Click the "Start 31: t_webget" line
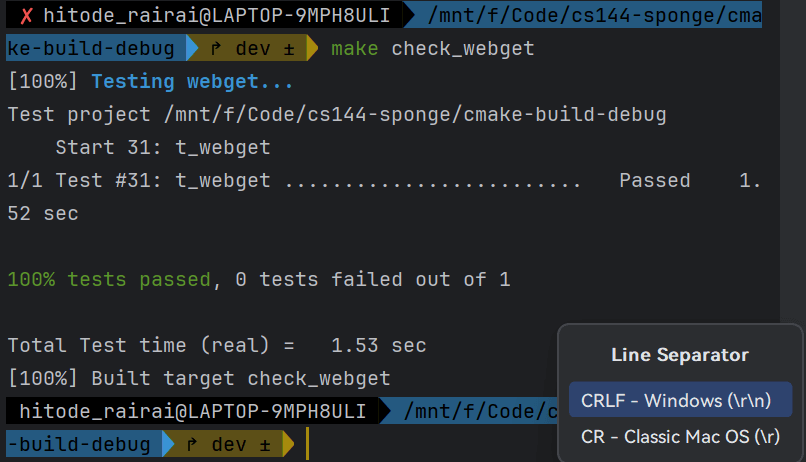 tap(162, 147)
